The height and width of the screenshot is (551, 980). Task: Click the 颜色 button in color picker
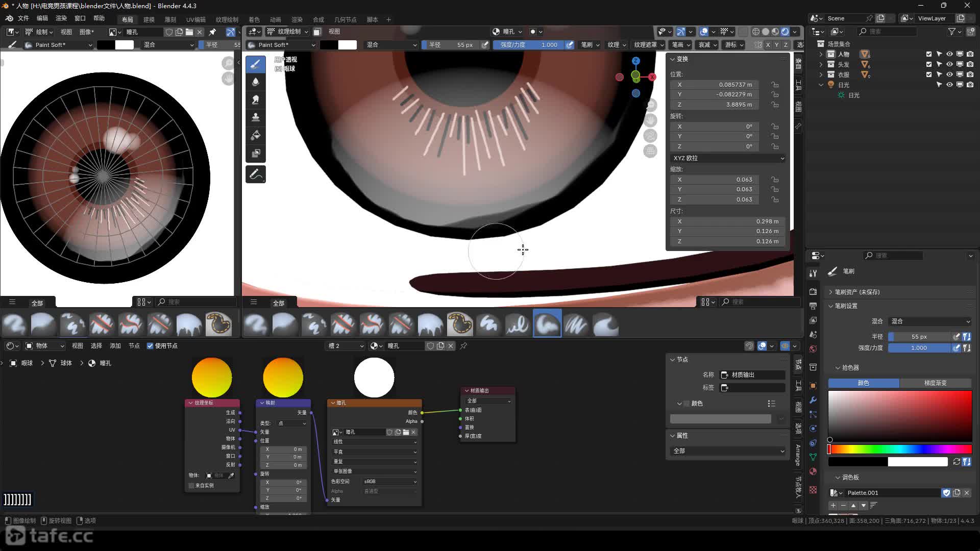pos(863,383)
